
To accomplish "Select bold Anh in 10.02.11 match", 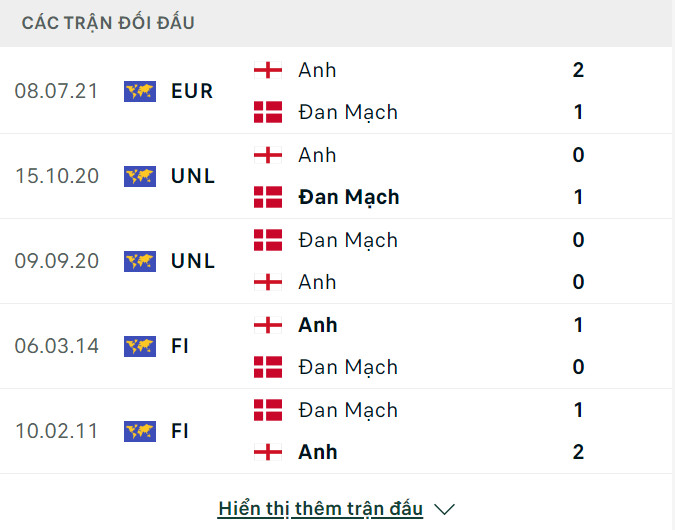I will [x=317, y=452].
